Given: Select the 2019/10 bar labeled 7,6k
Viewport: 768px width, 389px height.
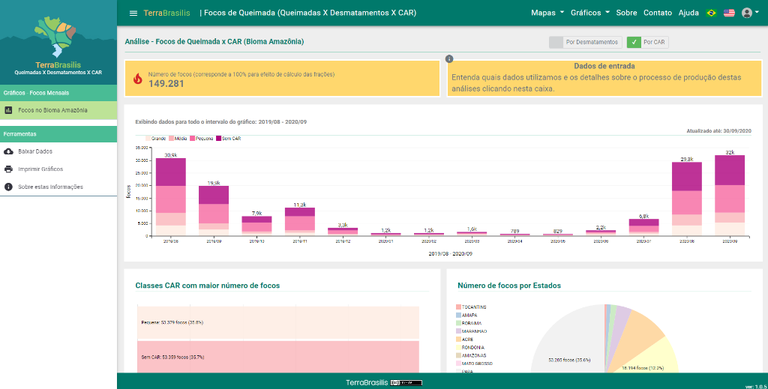Looking at the screenshot, I should (257, 226).
